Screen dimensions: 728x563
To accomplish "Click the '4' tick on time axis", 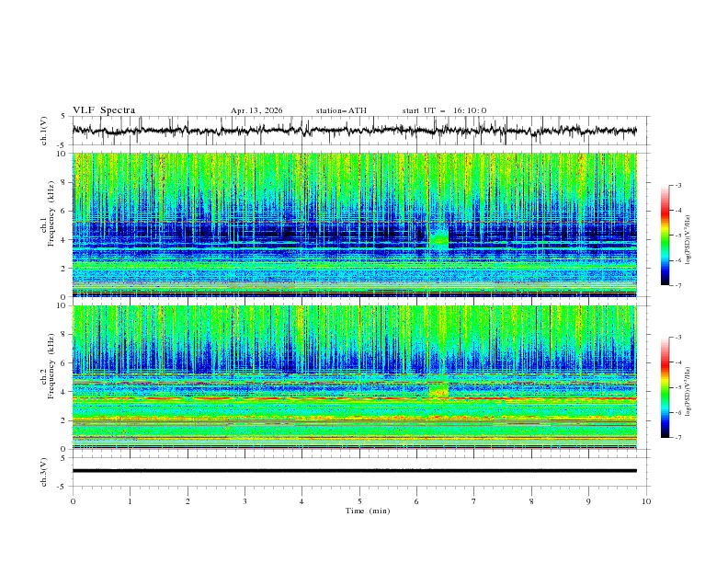I will 301,501.
